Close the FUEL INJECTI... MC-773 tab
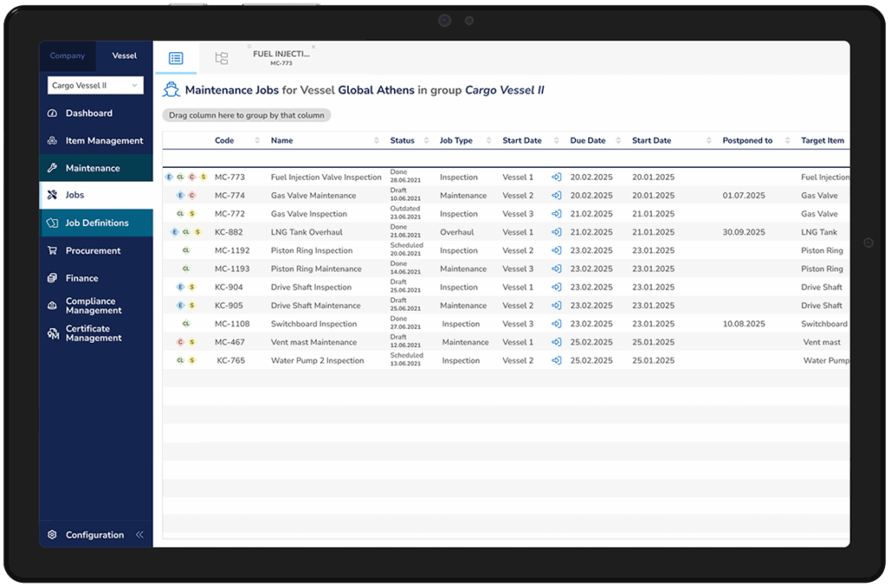 point(313,47)
